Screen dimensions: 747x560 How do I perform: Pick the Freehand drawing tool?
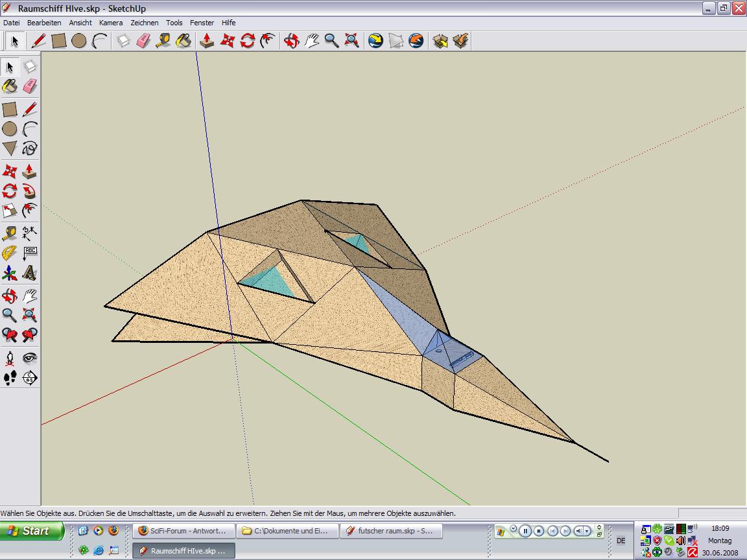point(30,148)
